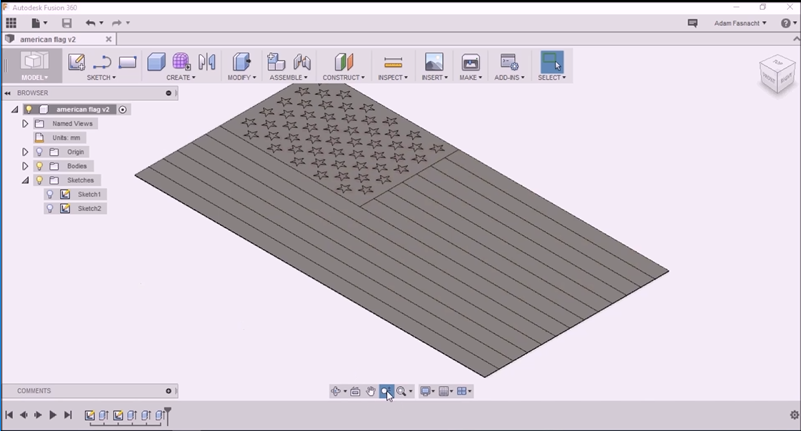
Task: Select the Joint assemble icon
Action: [302, 62]
